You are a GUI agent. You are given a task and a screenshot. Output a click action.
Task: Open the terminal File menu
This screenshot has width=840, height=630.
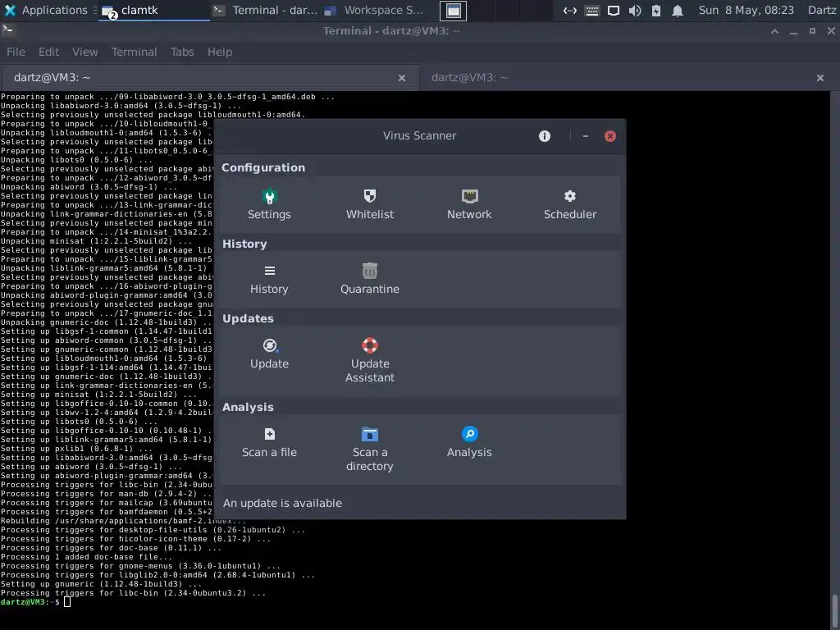pos(16,52)
